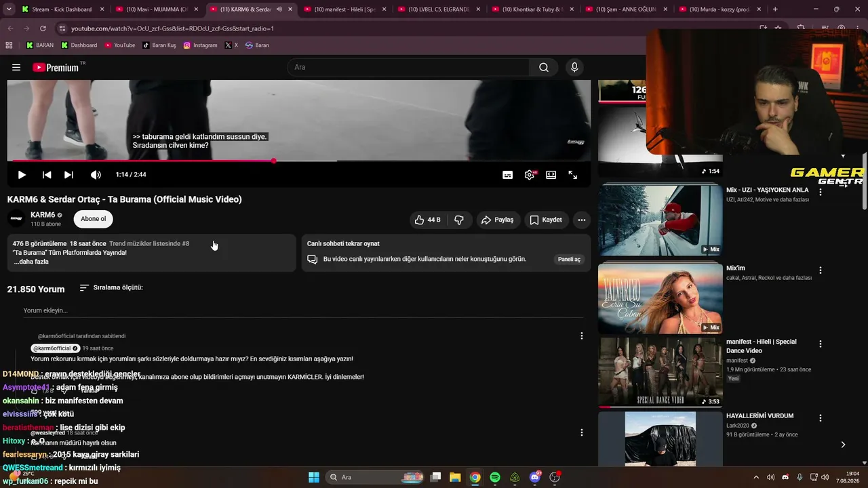Skip to the next video

[68, 175]
